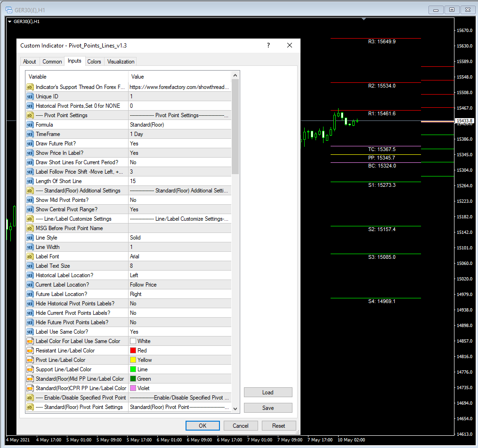Click the icon beside Unique ID variable
Viewport: 478px width, 448px height.
click(30, 96)
